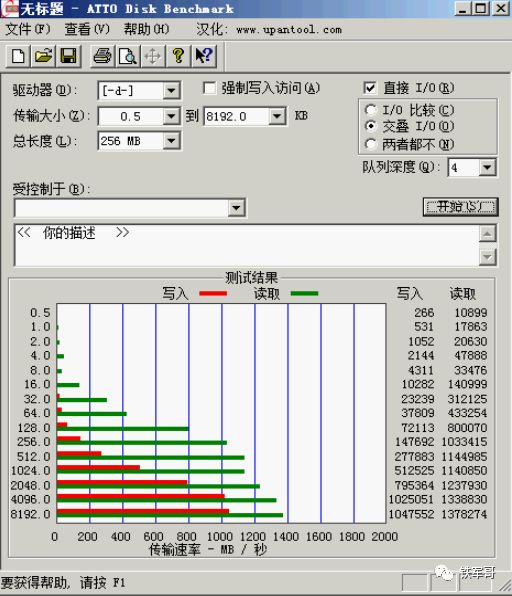Open the 查看 menu
This screenshot has width=512, height=596.
(87, 29)
